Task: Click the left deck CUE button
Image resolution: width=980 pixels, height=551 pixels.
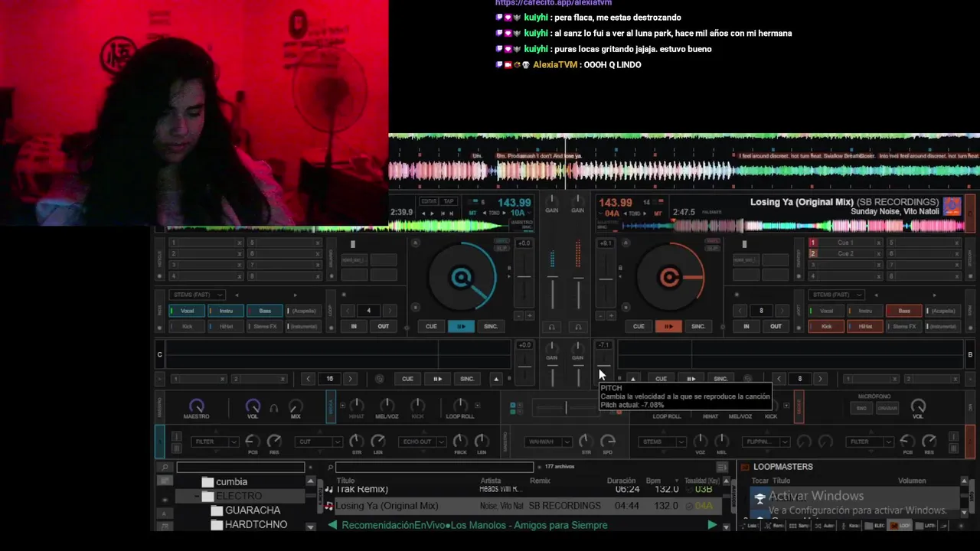Action: (x=431, y=326)
